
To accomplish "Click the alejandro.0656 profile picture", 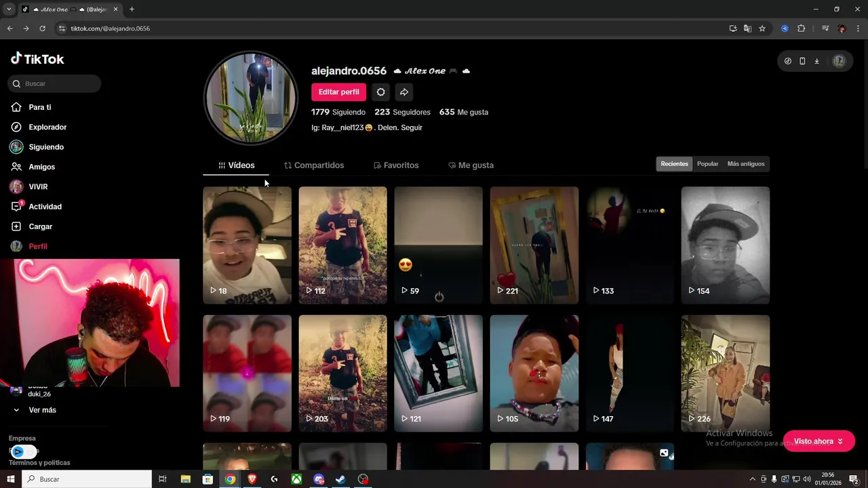I will (251, 98).
